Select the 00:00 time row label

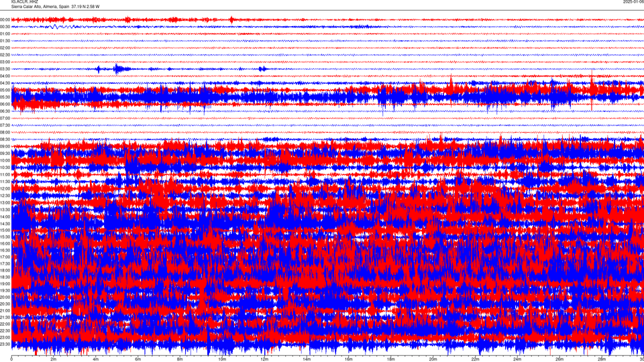[x=5, y=19]
